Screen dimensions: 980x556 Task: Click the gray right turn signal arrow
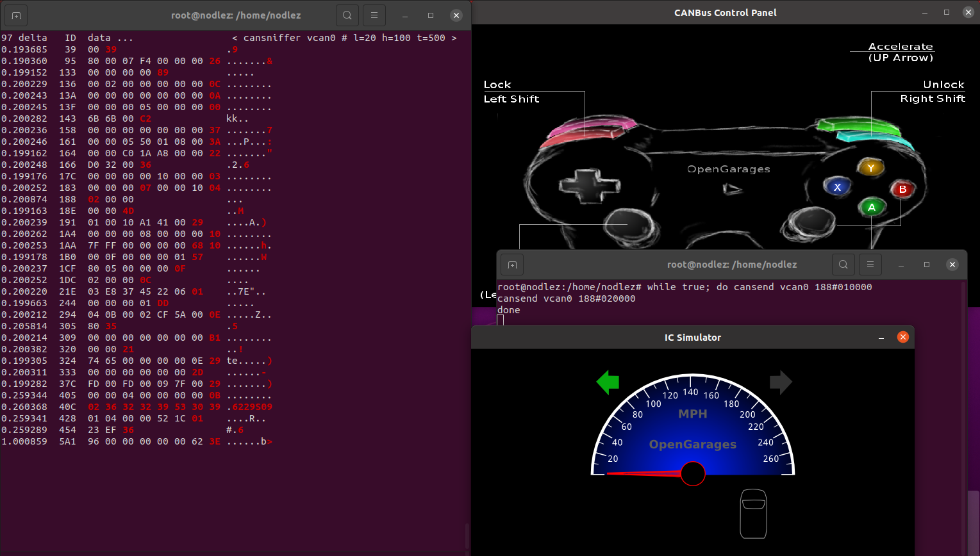[x=781, y=382]
